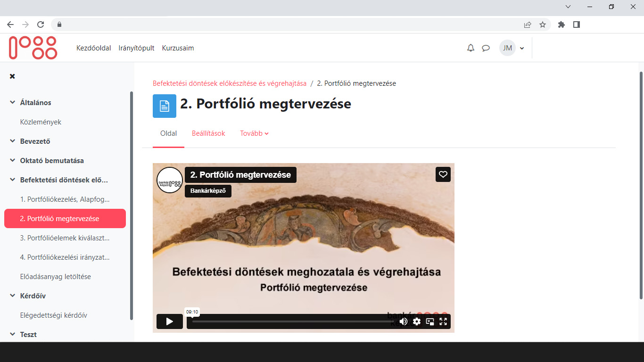
Task: Click the JM user avatar
Action: click(506, 48)
